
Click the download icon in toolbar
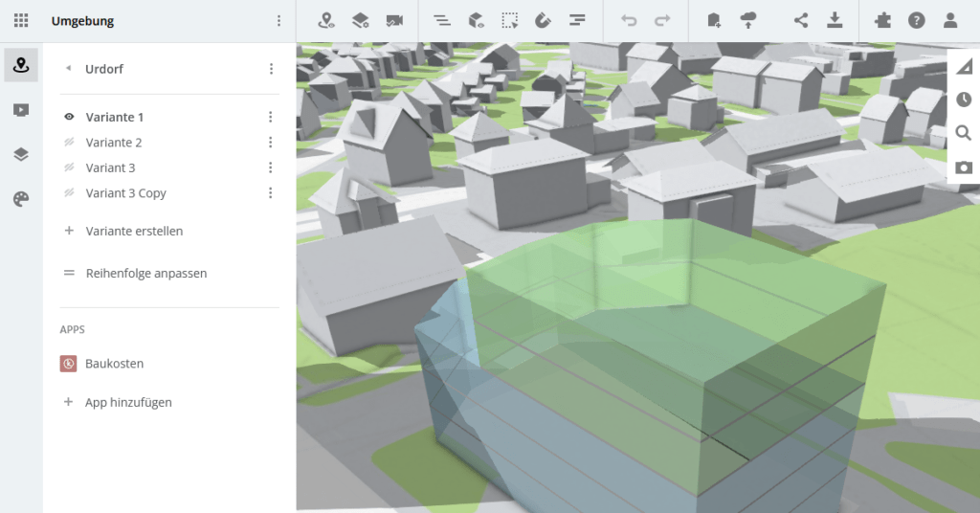pyautogui.click(x=835, y=20)
